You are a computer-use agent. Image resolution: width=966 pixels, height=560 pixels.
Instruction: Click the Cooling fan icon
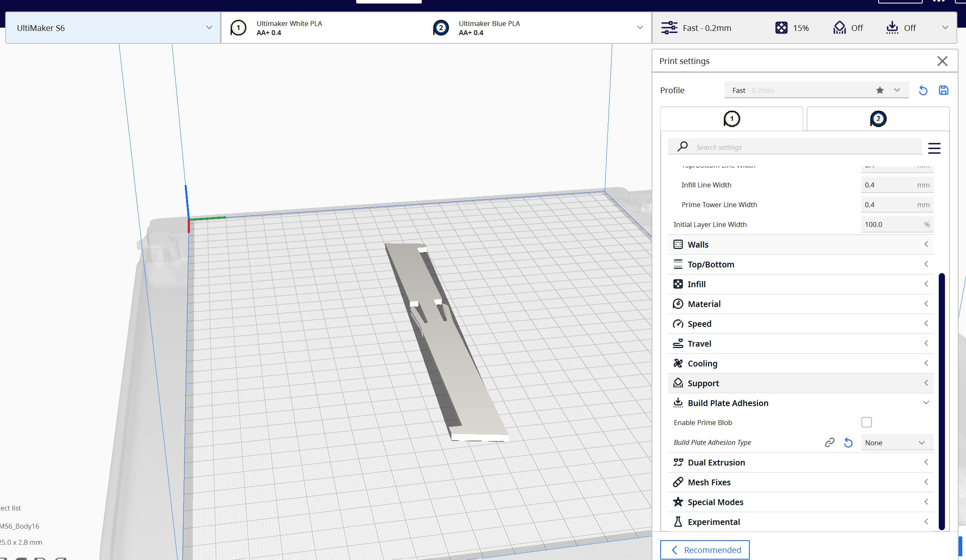678,363
